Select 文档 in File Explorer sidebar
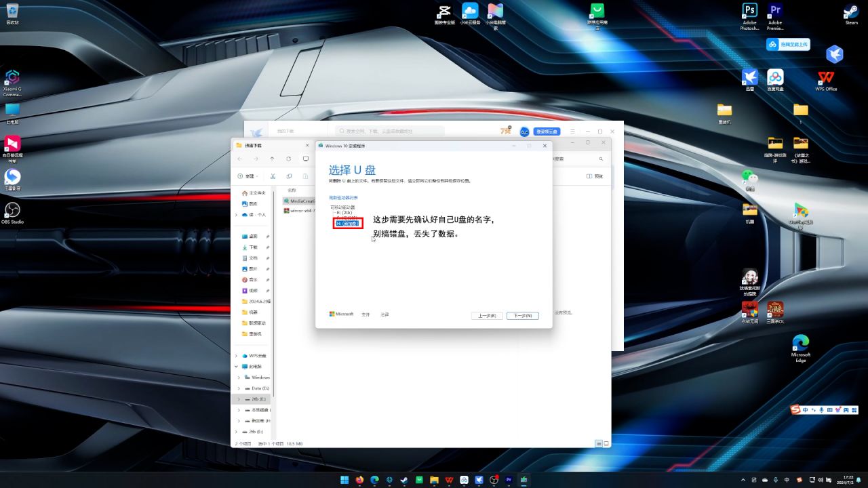868x488 pixels. pyautogui.click(x=250, y=258)
